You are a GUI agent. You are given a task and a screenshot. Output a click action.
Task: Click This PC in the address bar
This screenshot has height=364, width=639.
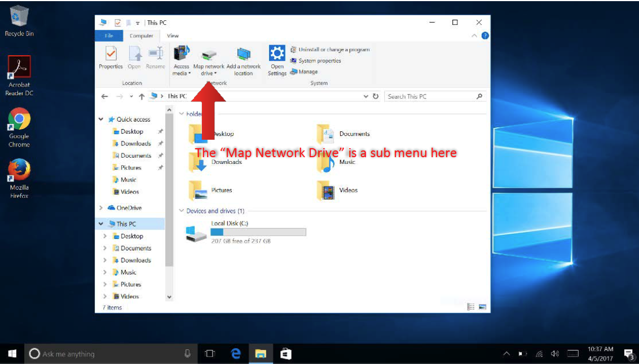177,96
